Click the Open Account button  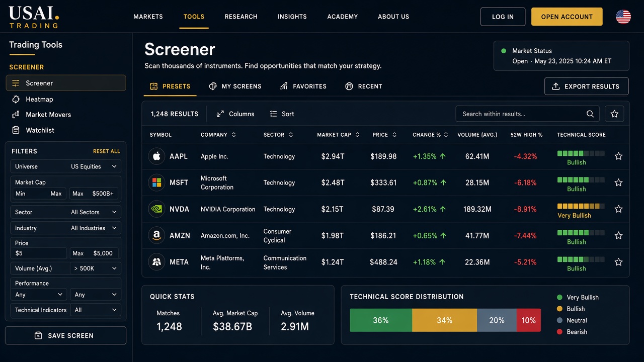(x=567, y=17)
